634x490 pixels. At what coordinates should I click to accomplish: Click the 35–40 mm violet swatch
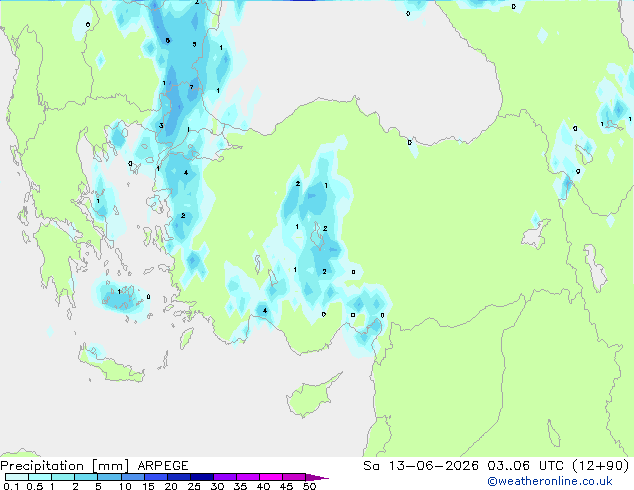pos(247,477)
